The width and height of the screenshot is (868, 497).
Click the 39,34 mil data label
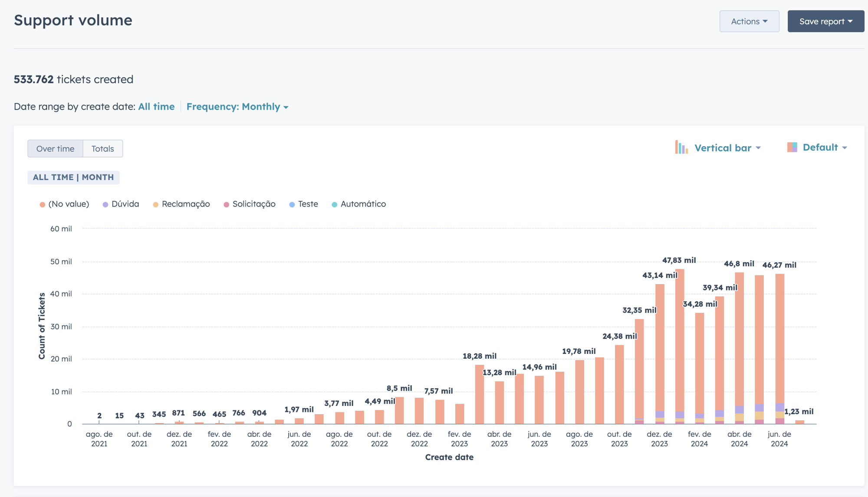(x=720, y=288)
